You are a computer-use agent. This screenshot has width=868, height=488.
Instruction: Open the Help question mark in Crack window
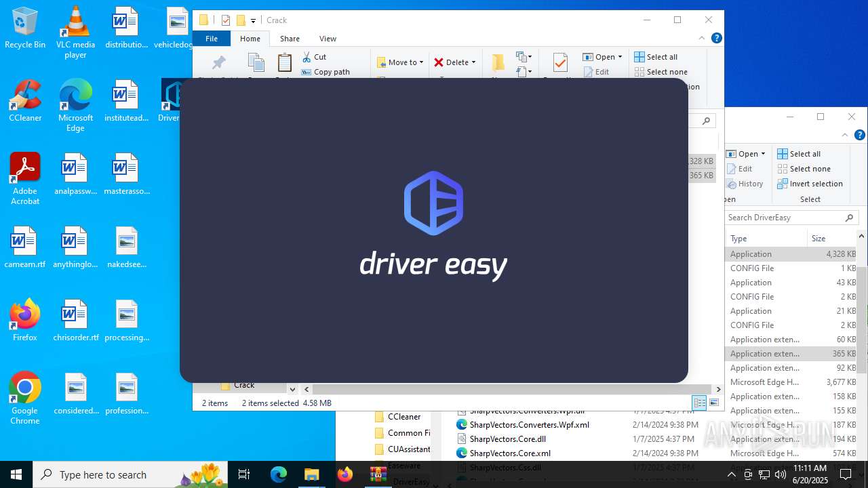tap(716, 39)
